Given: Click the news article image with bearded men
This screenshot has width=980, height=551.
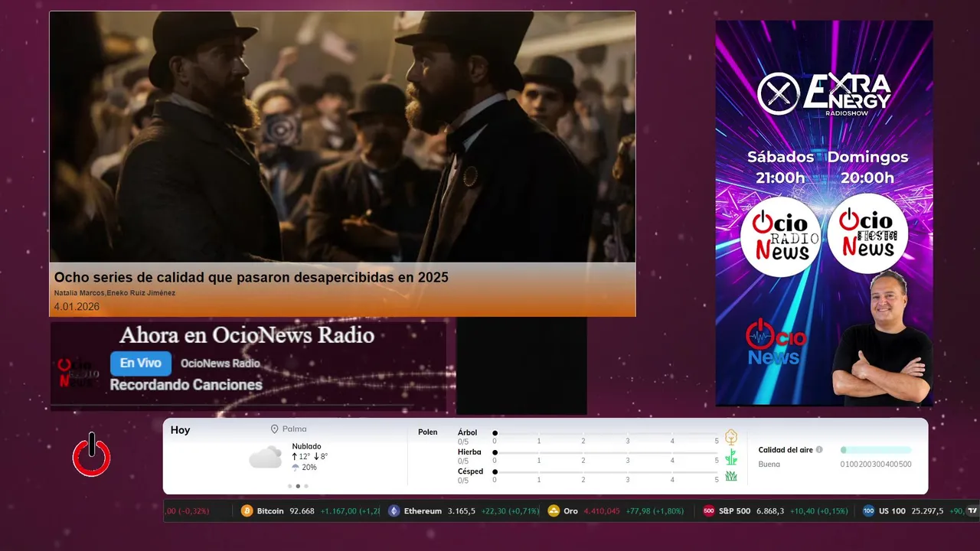Looking at the screenshot, I should coord(342,137).
